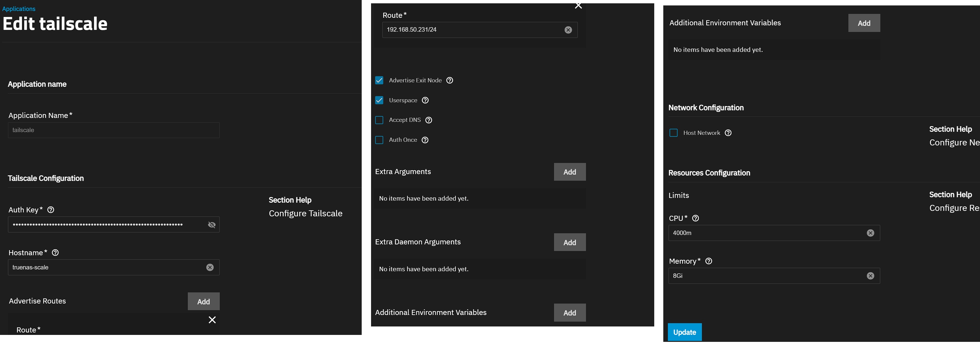The height and width of the screenshot is (350, 980).
Task: Clear the Hostname field
Action: tap(210, 268)
